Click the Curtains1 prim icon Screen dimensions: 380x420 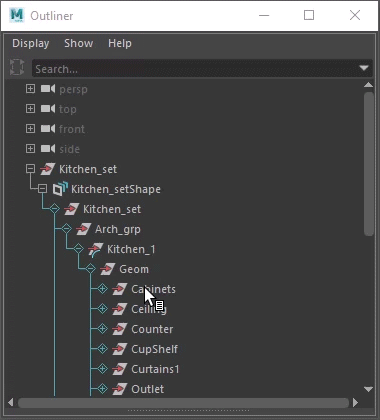pos(120,369)
